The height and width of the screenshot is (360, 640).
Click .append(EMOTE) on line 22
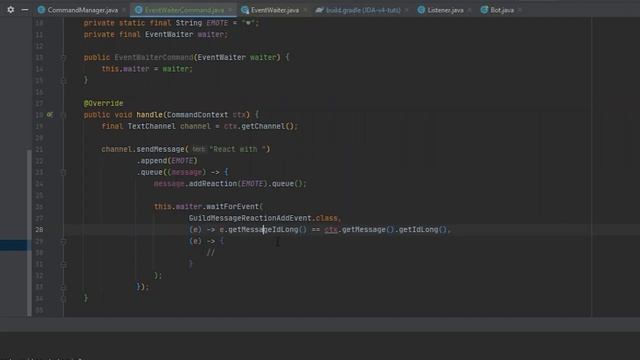point(167,160)
